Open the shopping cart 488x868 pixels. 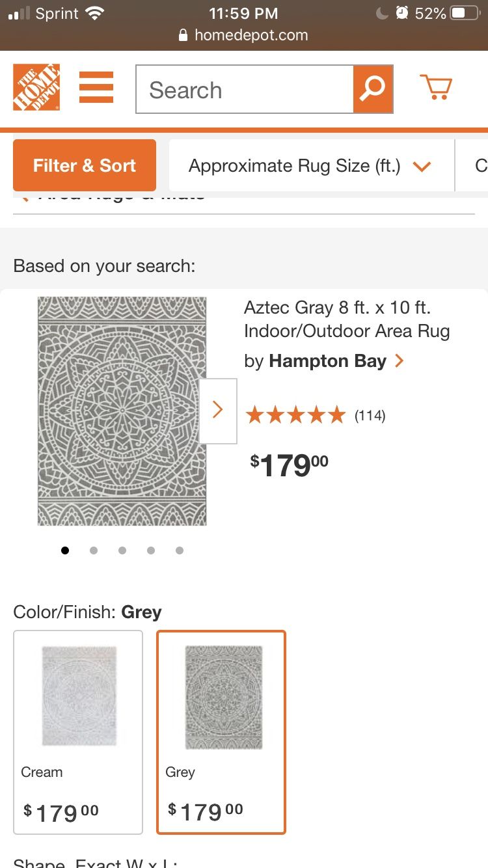[435, 87]
